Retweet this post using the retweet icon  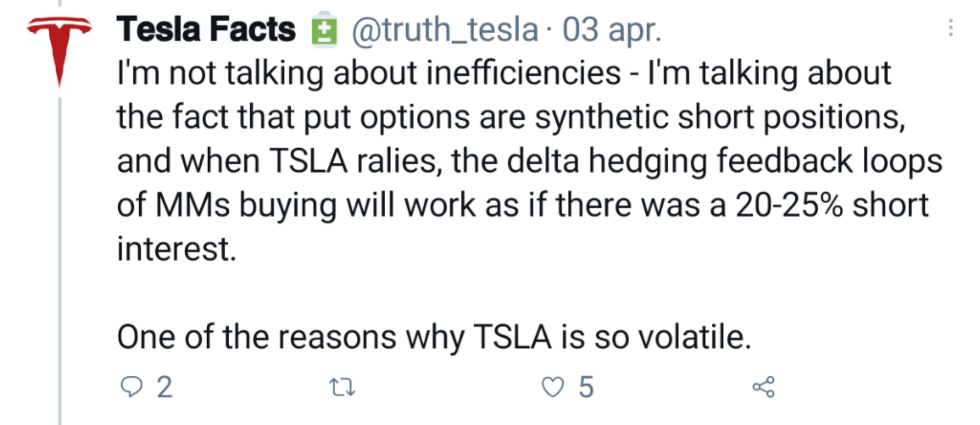click(x=343, y=387)
